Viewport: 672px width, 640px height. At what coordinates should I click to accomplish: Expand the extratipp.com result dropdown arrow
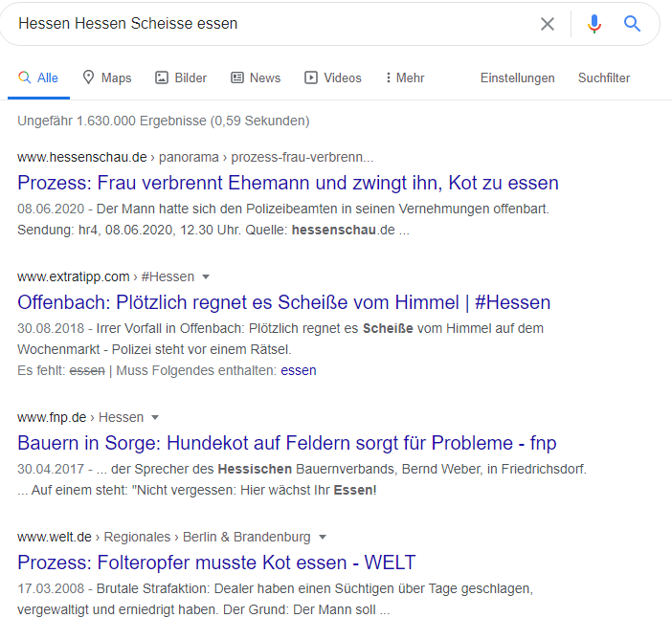coord(206,277)
